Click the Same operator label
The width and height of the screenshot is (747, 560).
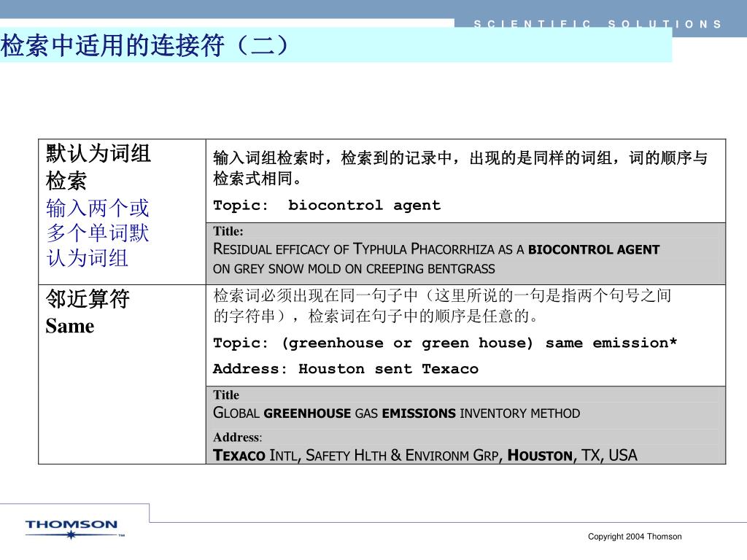[70, 326]
